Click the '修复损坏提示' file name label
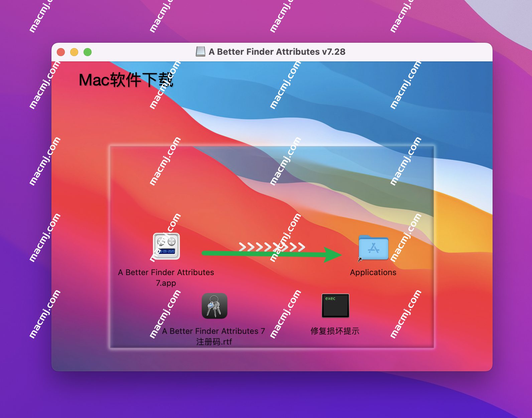 (335, 331)
